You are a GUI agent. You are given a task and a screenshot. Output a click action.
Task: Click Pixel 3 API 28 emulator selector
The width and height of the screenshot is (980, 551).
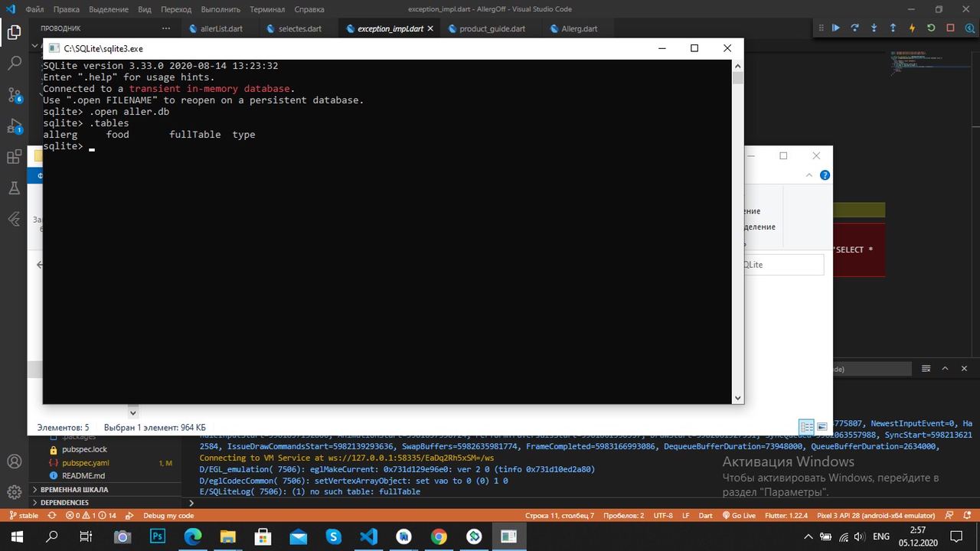click(876, 516)
